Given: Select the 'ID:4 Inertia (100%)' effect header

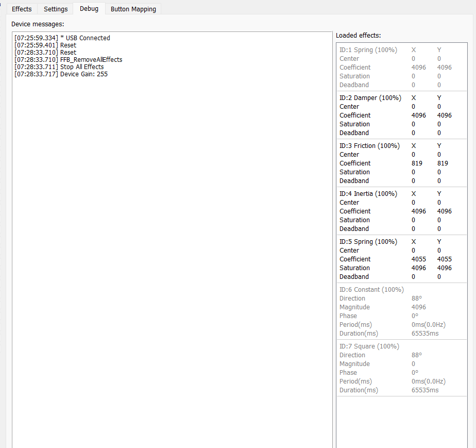Looking at the screenshot, I should coord(368,194).
